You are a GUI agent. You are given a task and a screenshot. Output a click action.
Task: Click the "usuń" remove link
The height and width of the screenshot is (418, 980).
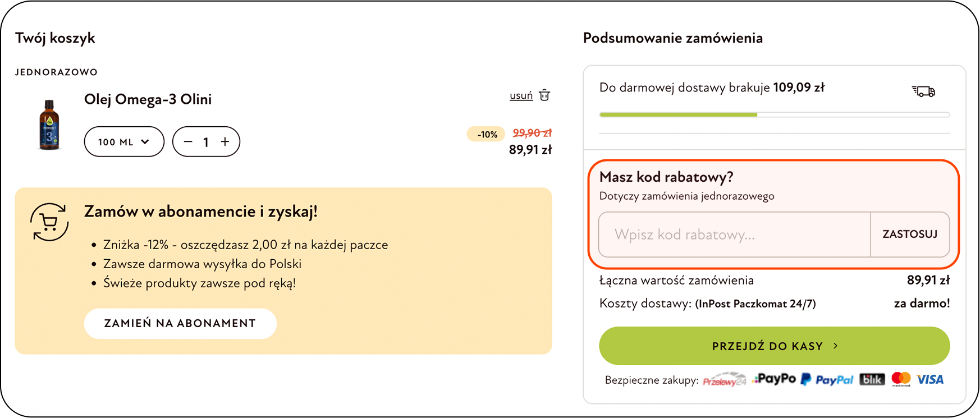(x=521, y=95)
